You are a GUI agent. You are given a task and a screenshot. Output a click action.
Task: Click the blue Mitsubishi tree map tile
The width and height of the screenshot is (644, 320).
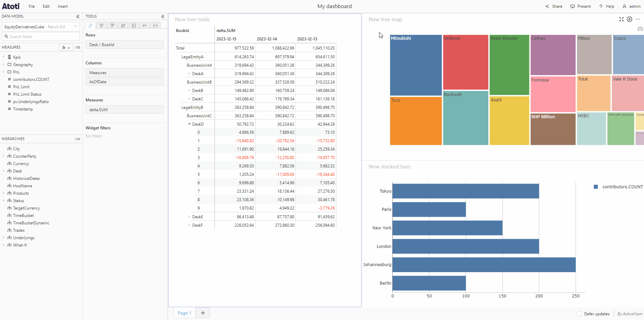[x=416, y=65]
